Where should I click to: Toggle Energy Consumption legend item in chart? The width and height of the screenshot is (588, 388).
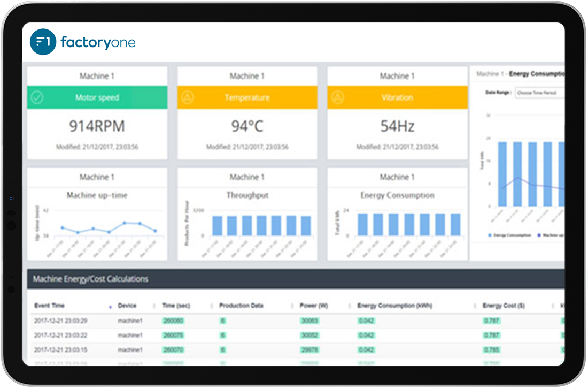click(509, 235)
